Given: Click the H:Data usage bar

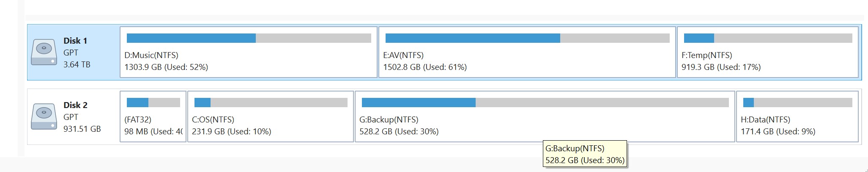Looking at the screenshot, I should [x=798, y=103].
